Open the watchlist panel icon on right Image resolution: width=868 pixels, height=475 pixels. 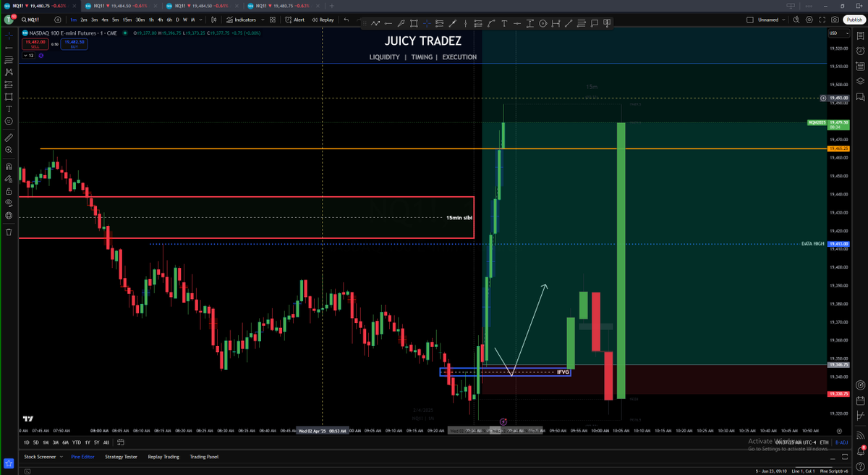pyautogui.click(x=860, y=34)
